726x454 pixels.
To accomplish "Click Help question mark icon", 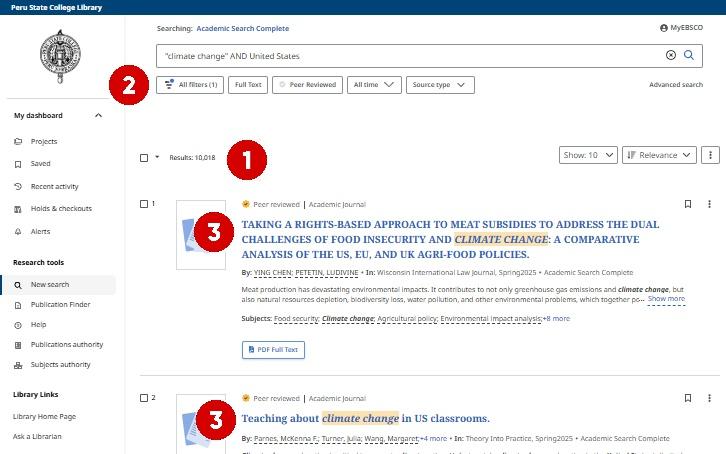I will click(x=18, y=325).
